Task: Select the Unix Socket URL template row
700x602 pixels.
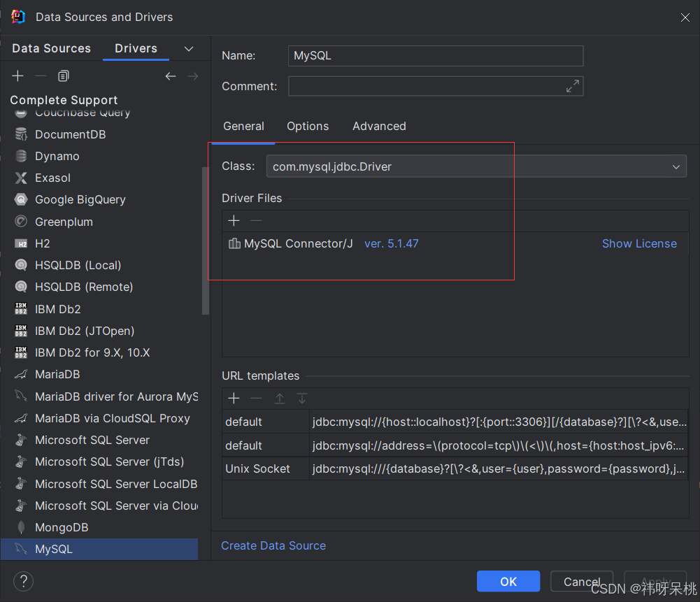Action: pyautogui.click(x=455, y=468)
